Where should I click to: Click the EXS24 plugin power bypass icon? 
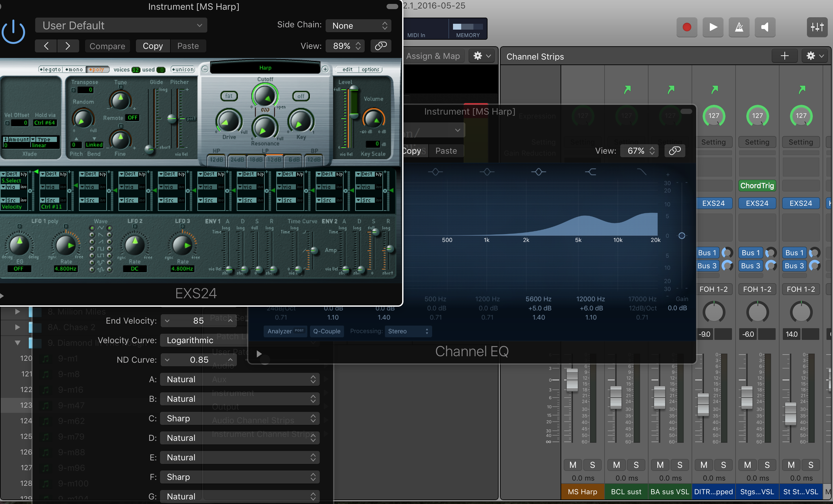pyautogui.click(x=13, y=32)
